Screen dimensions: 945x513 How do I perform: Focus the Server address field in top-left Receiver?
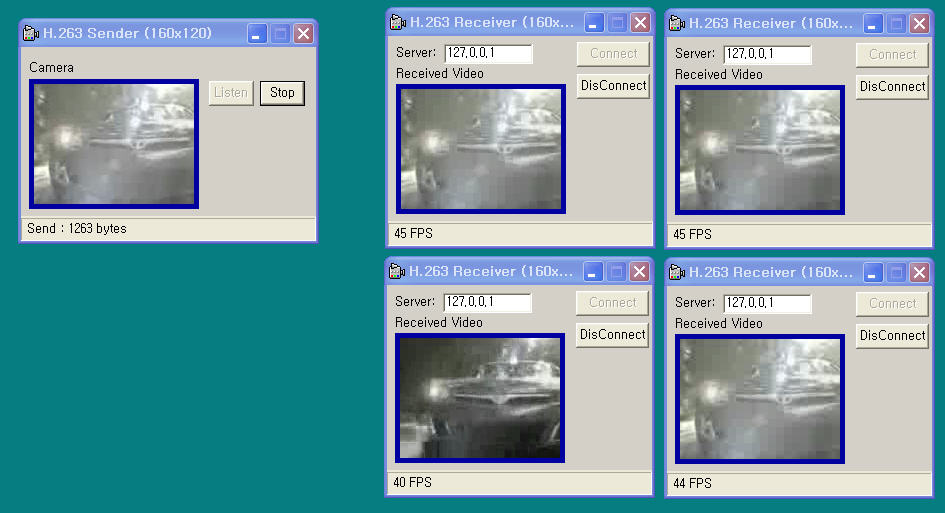tap(488, 54)
